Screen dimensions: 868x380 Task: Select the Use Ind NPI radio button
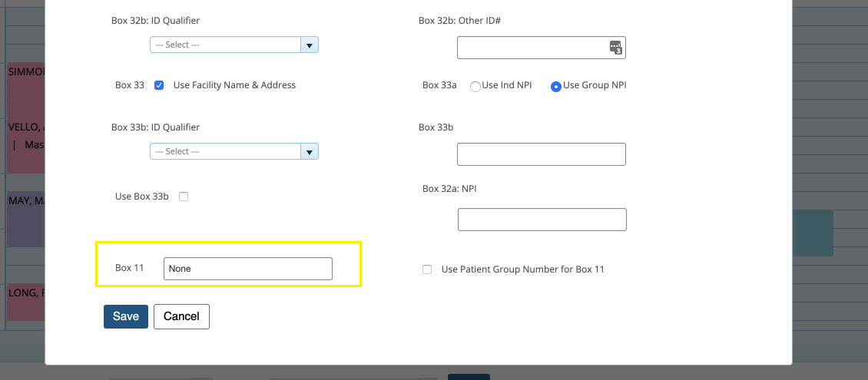475,86
